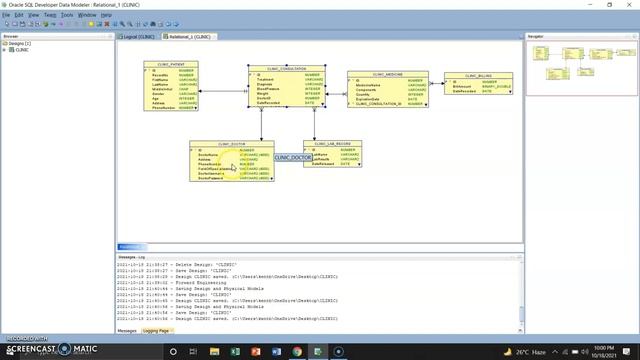The height and width of the screenshot is (360, 640).
Task: Click CLINIC_MEDICINE table's corner expand arrow
Action: 426,105
